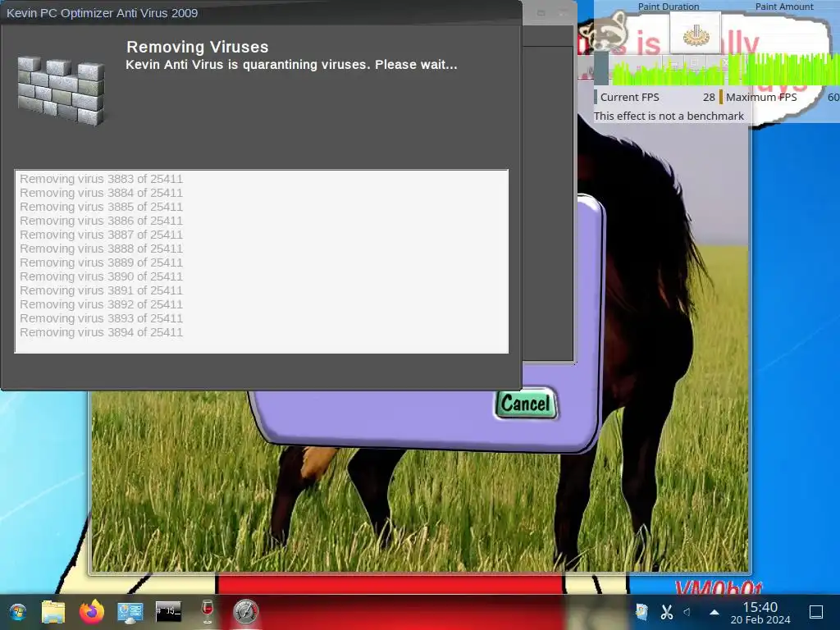840x630 pixels.
Task: Click the Cancel button on purple dialog
Action: [526, 404]
